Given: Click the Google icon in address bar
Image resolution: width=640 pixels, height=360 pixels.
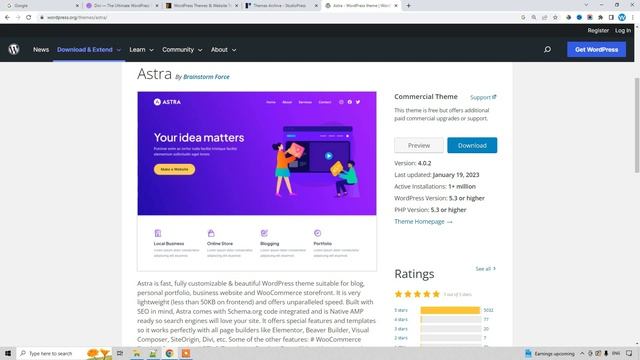Looking at the screenshot, I should [x=523, y=18].
